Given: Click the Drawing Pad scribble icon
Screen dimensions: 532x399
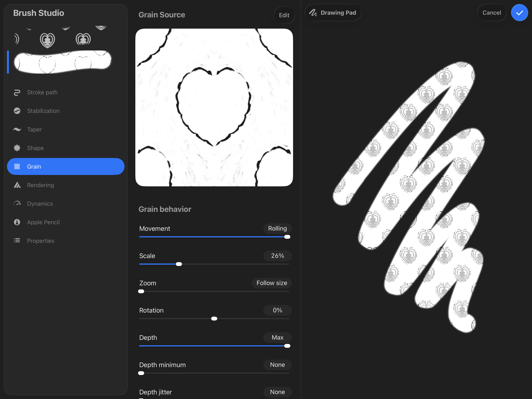Looking at the screenshot, I should [313, 13].
